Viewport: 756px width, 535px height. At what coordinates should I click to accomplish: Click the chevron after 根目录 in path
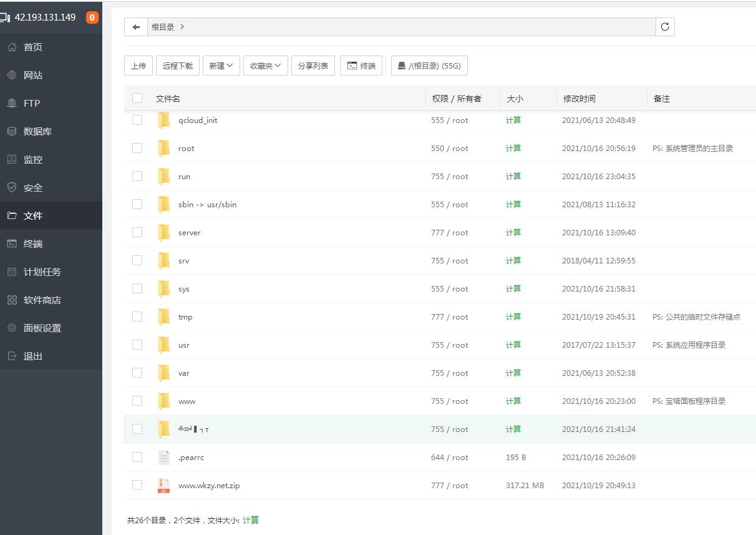click(x=182, y=27)
